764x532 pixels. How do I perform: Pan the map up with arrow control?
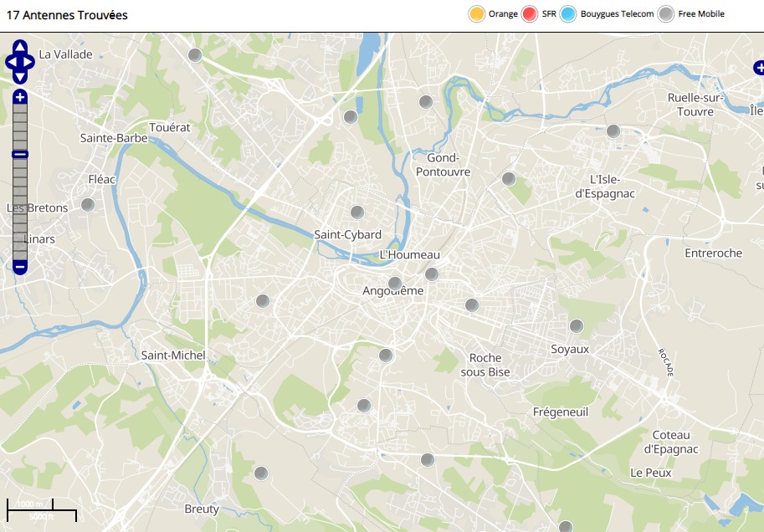[20, 48]
